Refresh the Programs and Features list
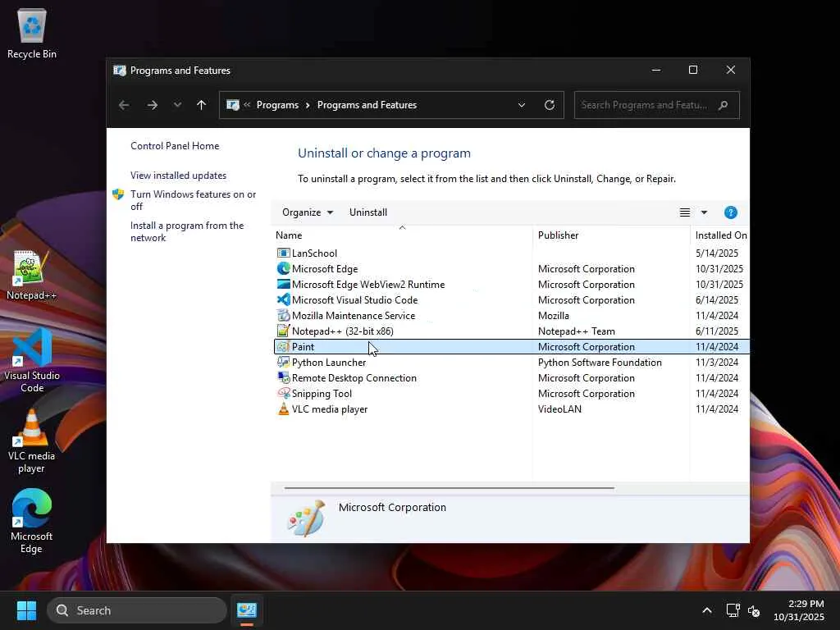This screenshot has height=630, width=840. [549, 105]
